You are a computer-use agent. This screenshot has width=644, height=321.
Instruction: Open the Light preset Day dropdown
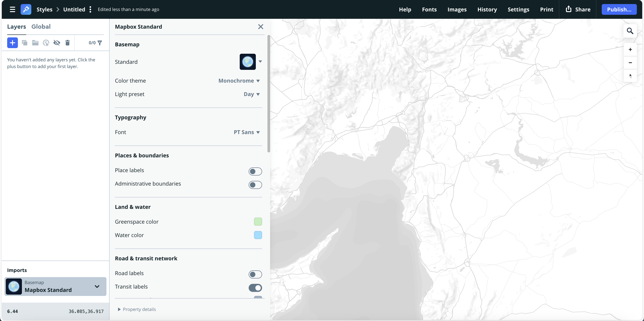[252, 94]
